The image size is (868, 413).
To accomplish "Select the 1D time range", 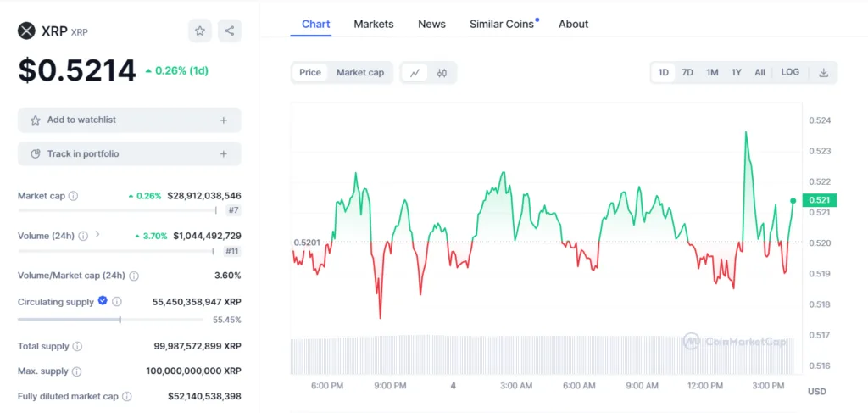I will pyautogui.click(x=663, y=73).
